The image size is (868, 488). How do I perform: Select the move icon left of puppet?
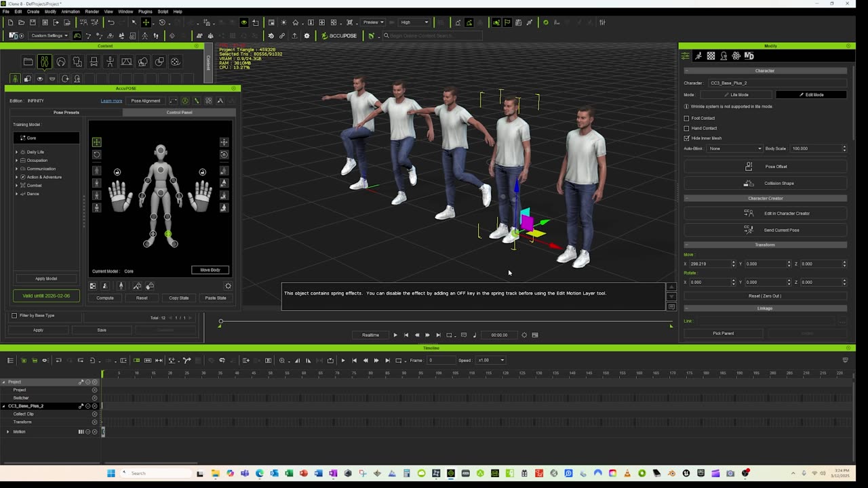point(96,142)
